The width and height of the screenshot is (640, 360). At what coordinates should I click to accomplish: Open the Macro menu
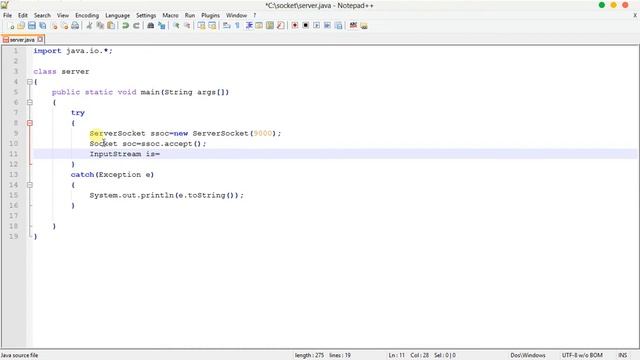pos(170,16)
